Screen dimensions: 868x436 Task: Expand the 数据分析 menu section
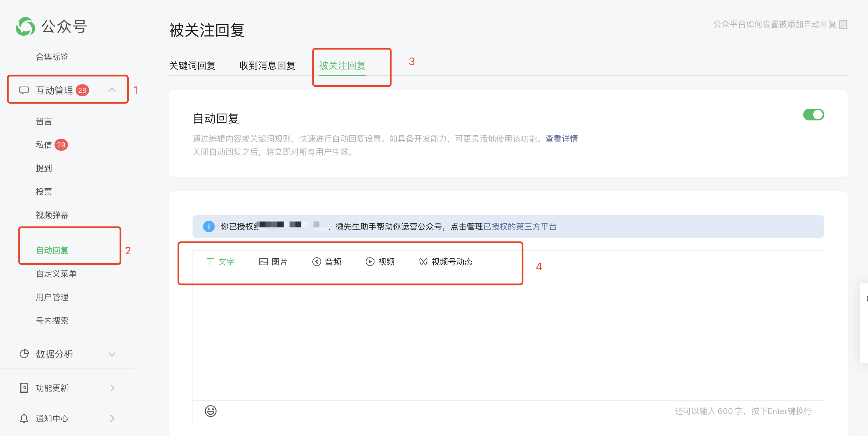112,354
